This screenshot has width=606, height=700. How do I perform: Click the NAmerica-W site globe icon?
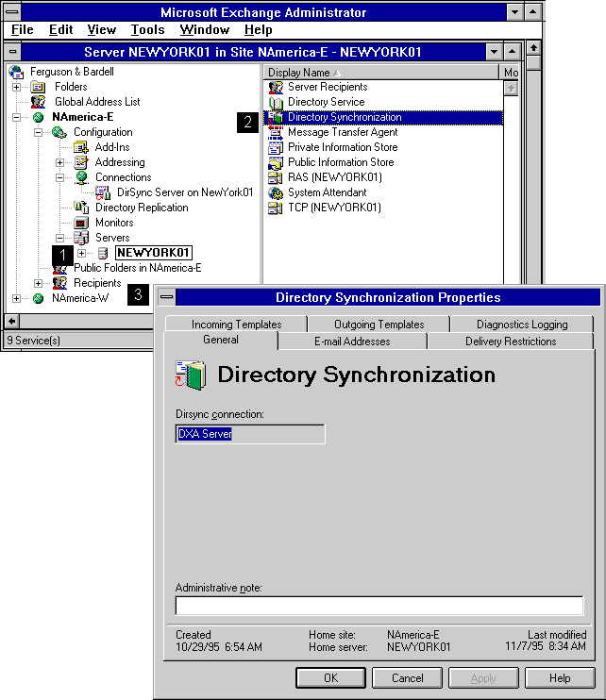click(x=39, y=299)
